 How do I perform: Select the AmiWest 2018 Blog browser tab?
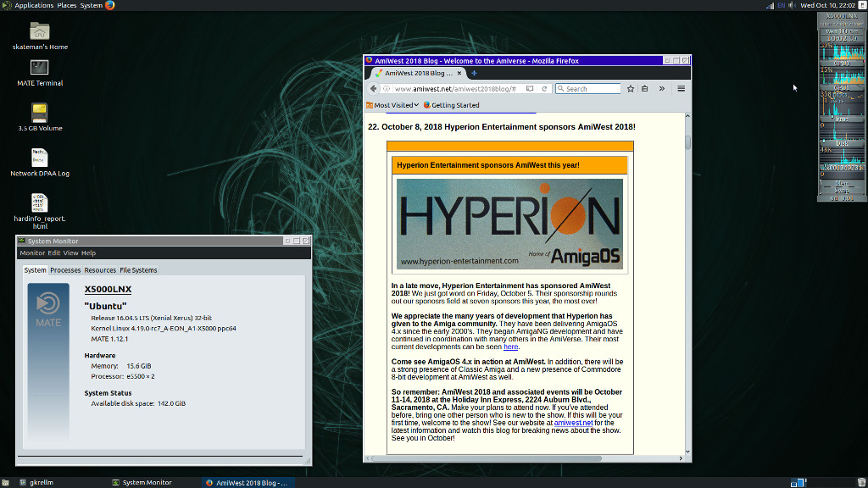(418, 73)
